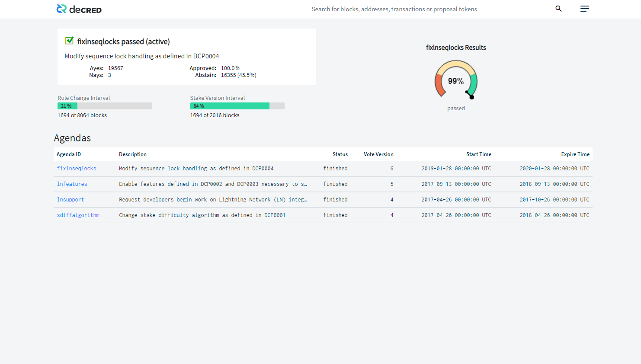Click 'finished' status in sdiffalgorithm row
Viewport: 641px width, 364px height.
coord(336,215)
